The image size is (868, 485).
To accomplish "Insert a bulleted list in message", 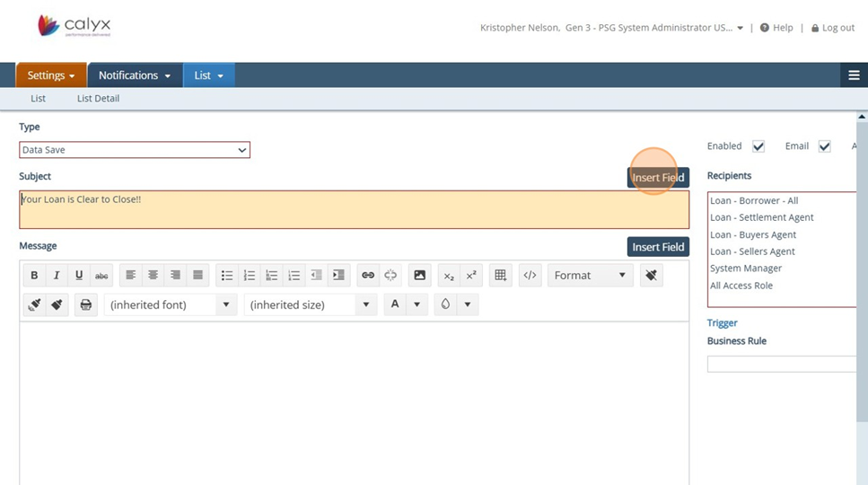I will pos(227,276).
